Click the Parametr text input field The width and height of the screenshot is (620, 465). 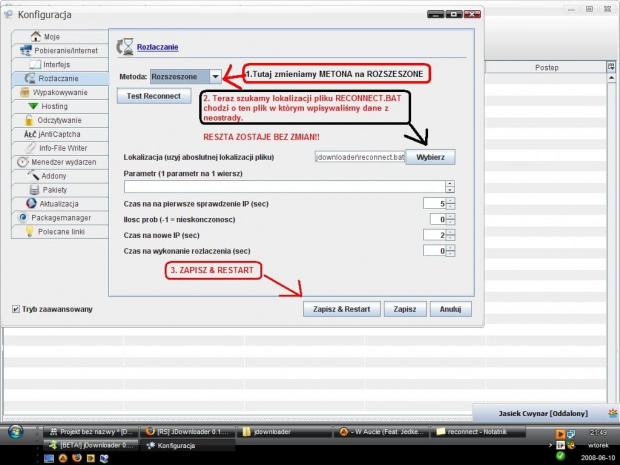[x=283, y=187]
